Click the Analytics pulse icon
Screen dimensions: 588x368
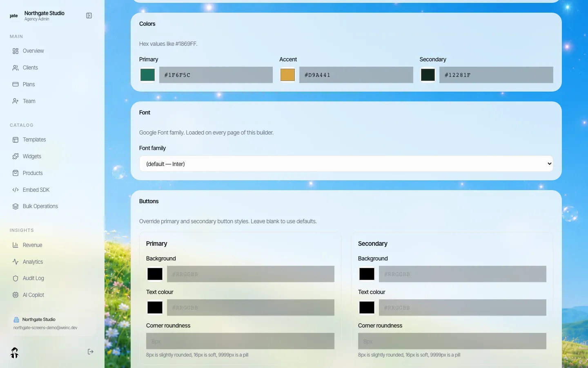point(16,262)
